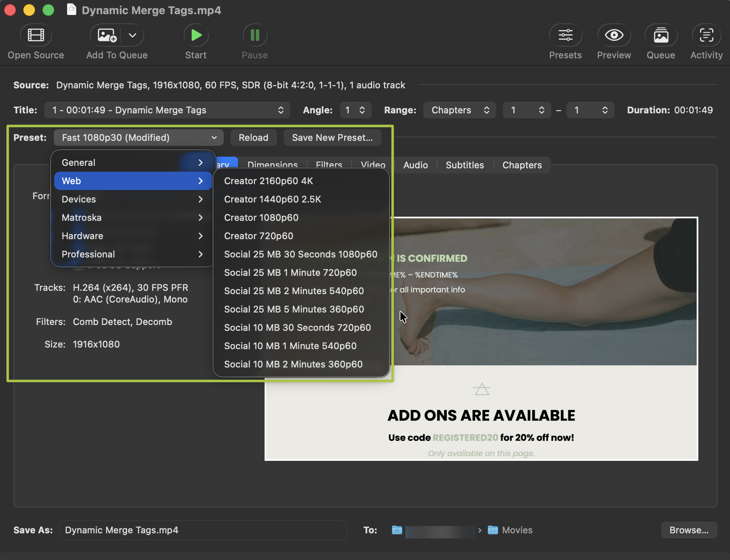Click the Save New Preset button
Viewport: 730px width, 560px height.
point(332,137)
